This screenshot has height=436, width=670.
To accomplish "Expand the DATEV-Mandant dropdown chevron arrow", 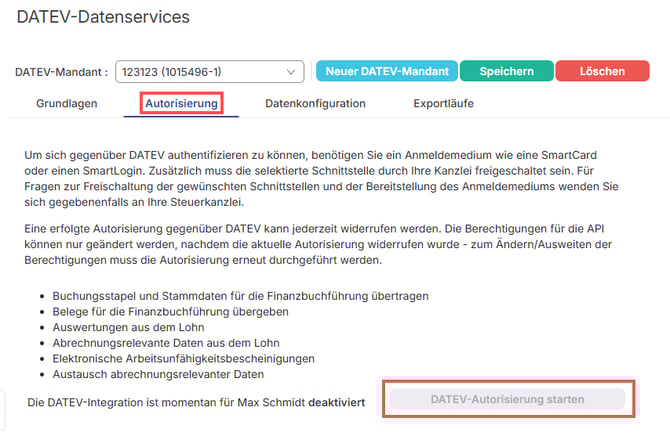I will (x=291, y=72).
